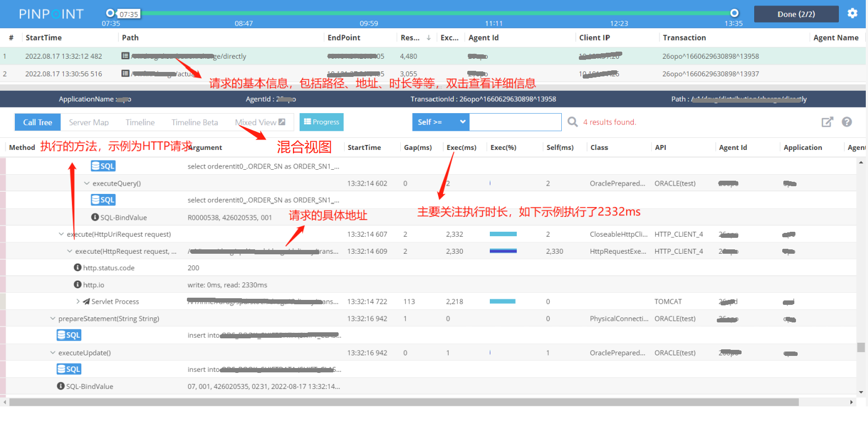Image resolution: width=868 pixels, height=435 pixels.
Task: Click the 4,480 response time cell
Action: coord(408,56)
